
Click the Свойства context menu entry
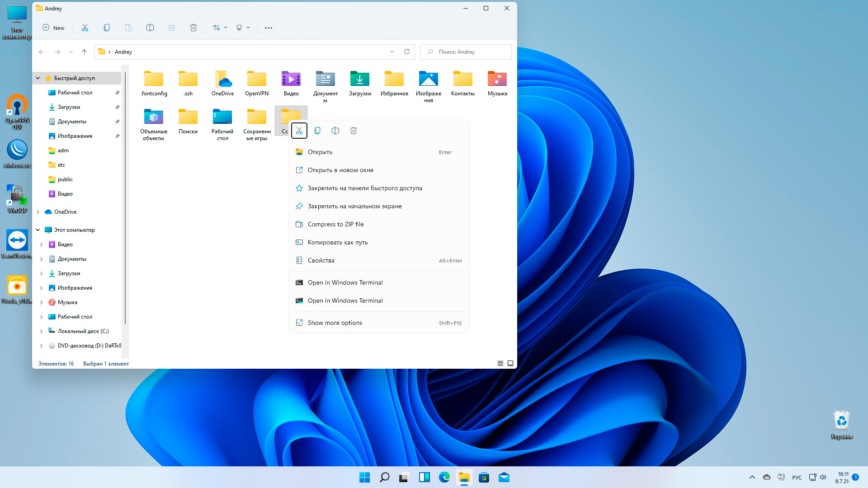321,260
